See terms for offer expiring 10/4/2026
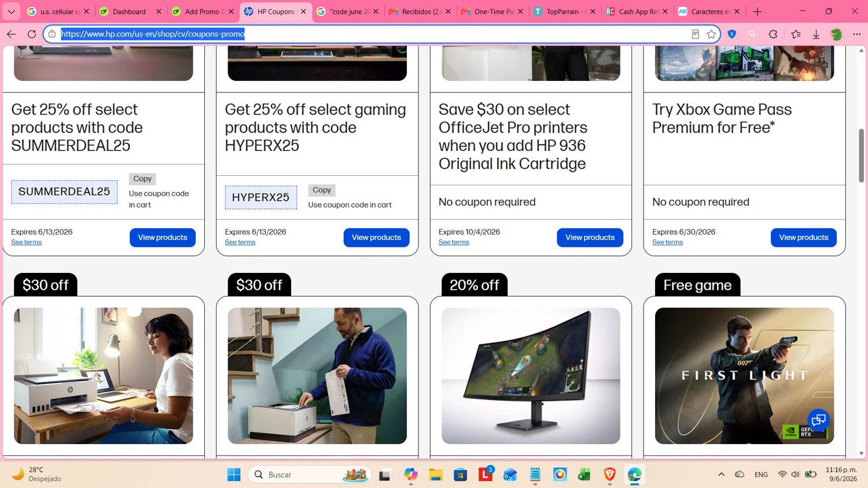Image resolution: width=868 pixels, height=488 pixels. tap(454, 242)
